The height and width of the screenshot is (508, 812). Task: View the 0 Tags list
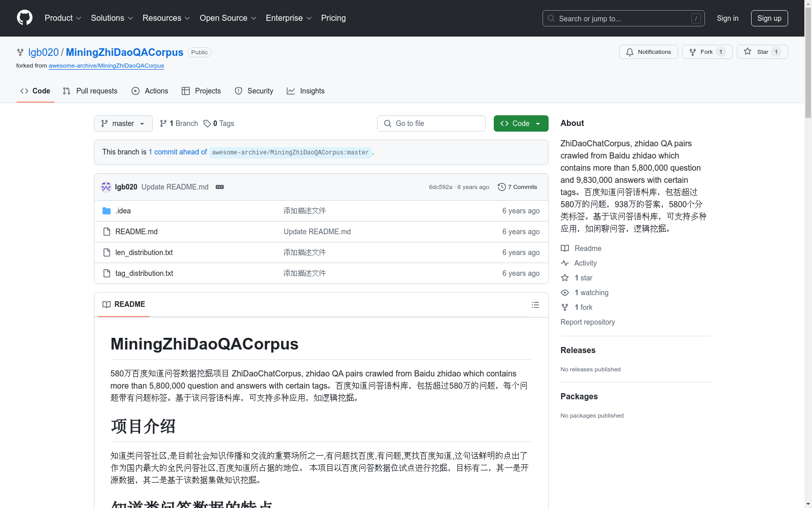point(219,123)
